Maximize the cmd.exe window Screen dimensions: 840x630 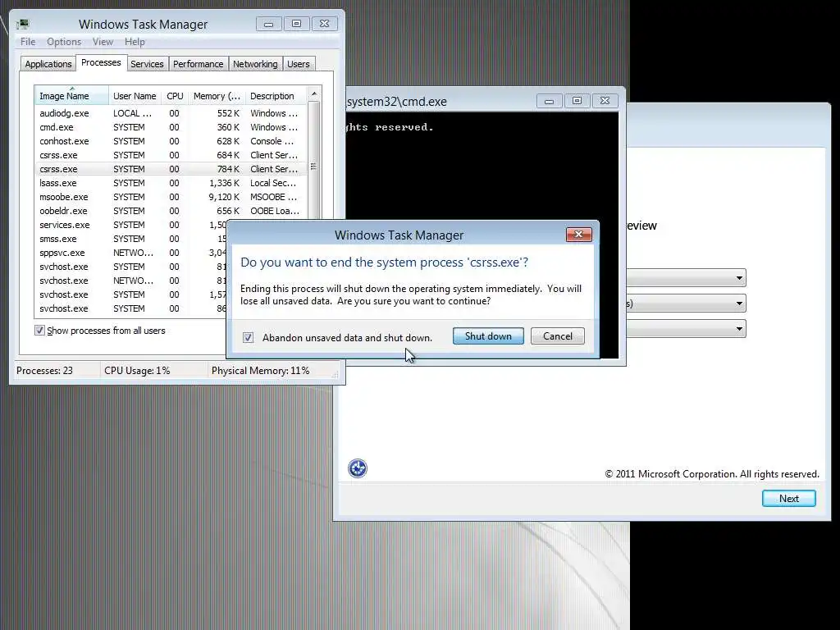point(577,101)
